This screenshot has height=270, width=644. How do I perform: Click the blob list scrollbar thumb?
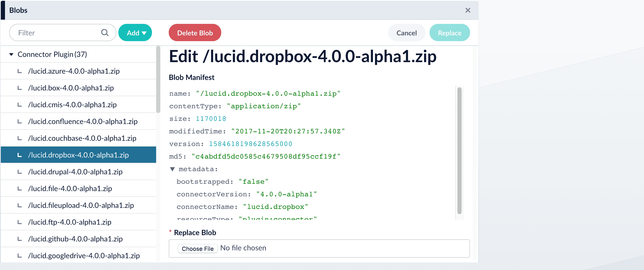[x=158, y=79]
